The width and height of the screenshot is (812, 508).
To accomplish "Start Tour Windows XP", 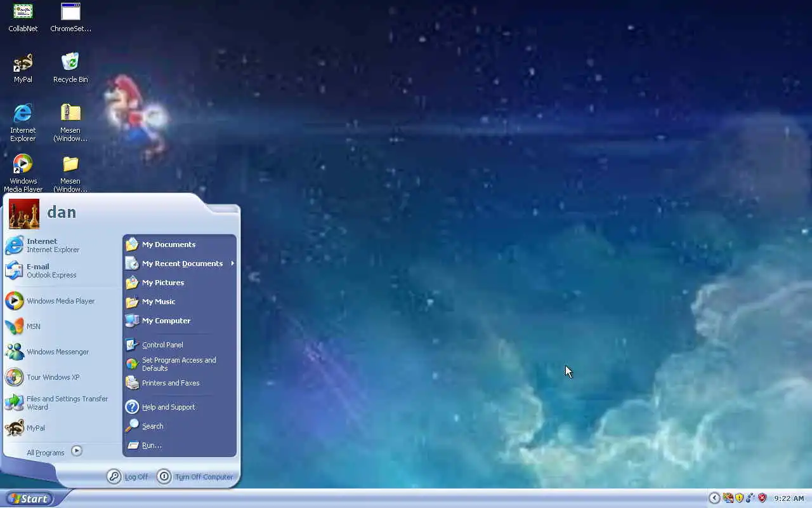I will tap(62, 377).
